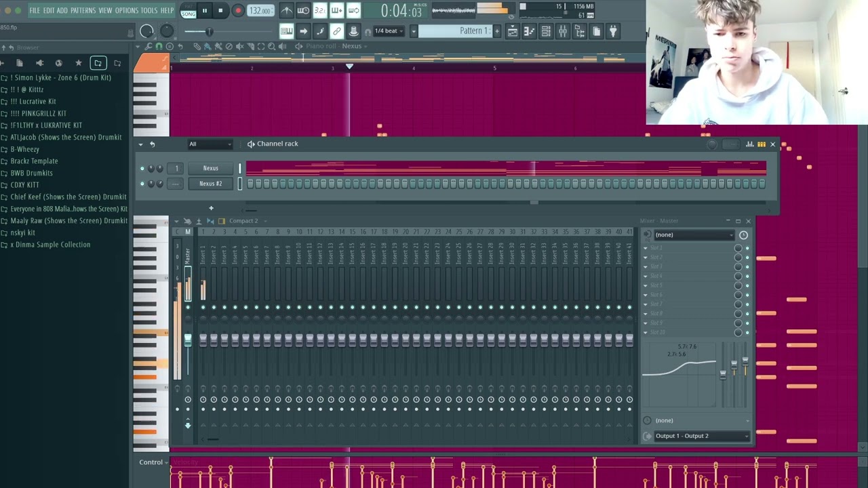Open the 1/4 beat snap dropdown
The image size is (868, 488).
tap(389, 31)
